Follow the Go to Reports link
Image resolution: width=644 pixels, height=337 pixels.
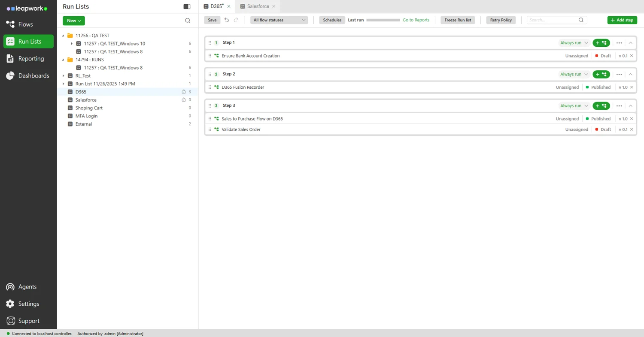click(x=416, y=20)
